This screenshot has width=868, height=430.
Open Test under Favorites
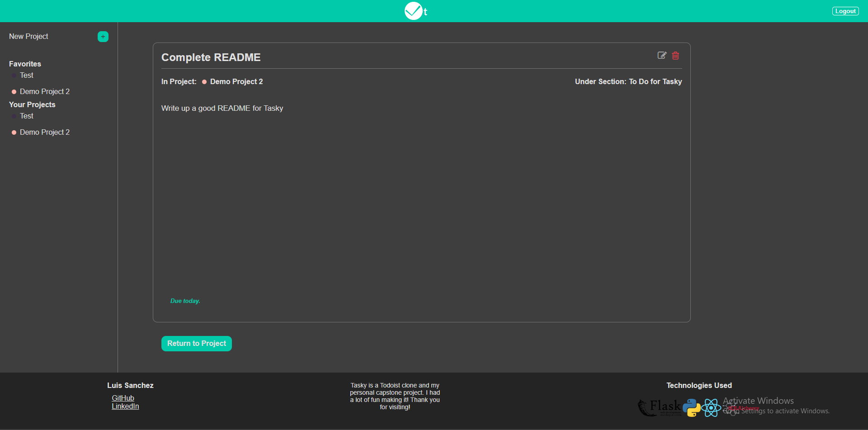click(26, 76)
